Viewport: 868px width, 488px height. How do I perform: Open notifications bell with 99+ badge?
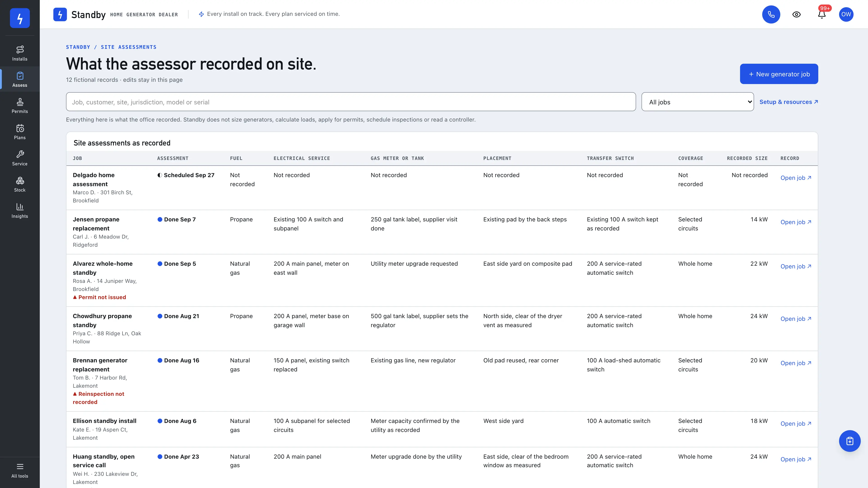[x=821, y=14]
